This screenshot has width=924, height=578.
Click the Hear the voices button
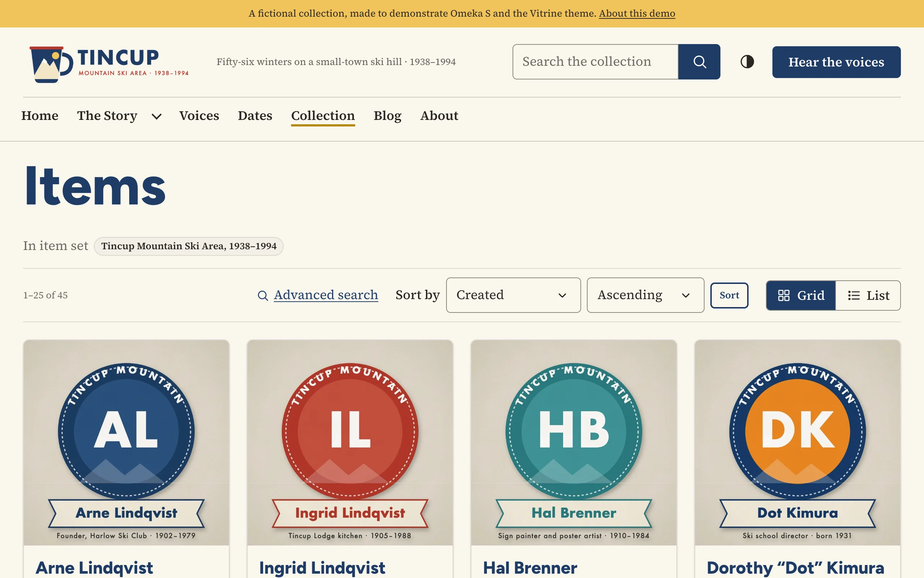tap(836, 62)
